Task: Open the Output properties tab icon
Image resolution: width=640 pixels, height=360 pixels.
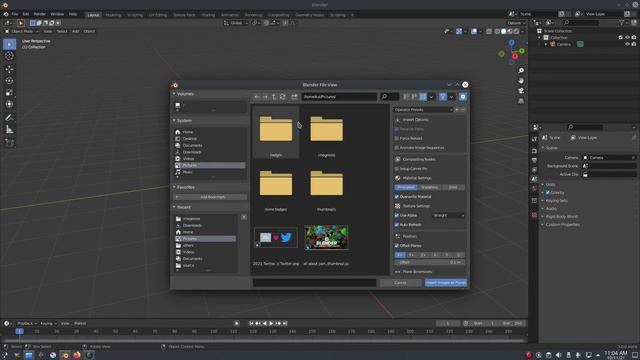Action: tap(534, 160)
